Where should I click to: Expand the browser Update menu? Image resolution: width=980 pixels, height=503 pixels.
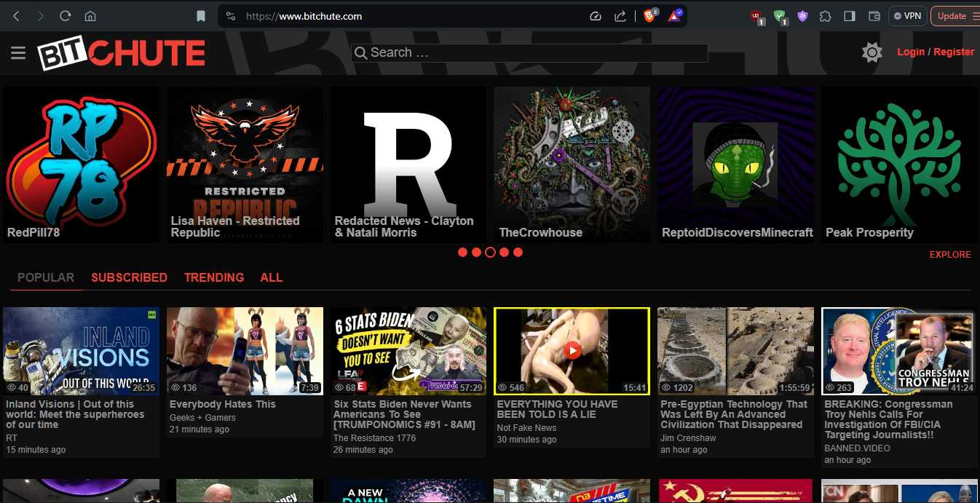coord(955,16)
